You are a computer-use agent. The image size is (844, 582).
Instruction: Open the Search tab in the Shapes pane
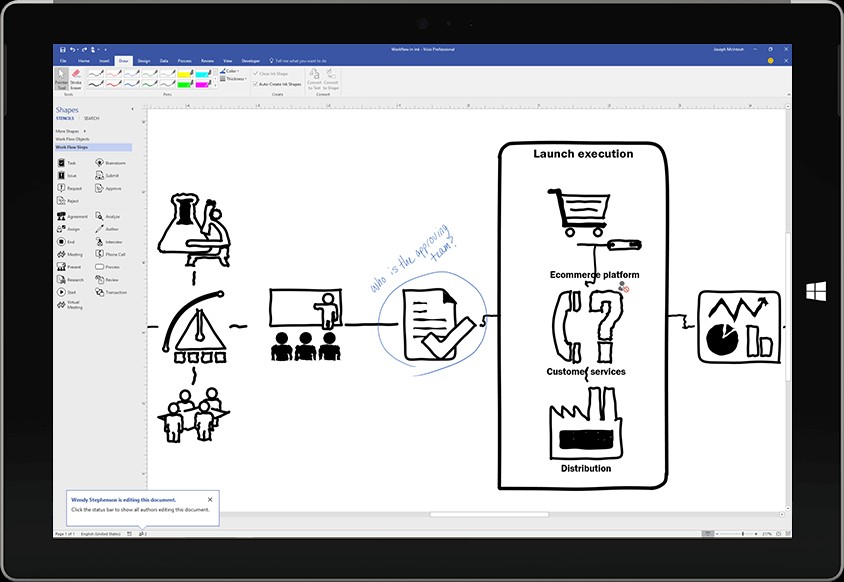click(91, 119)
